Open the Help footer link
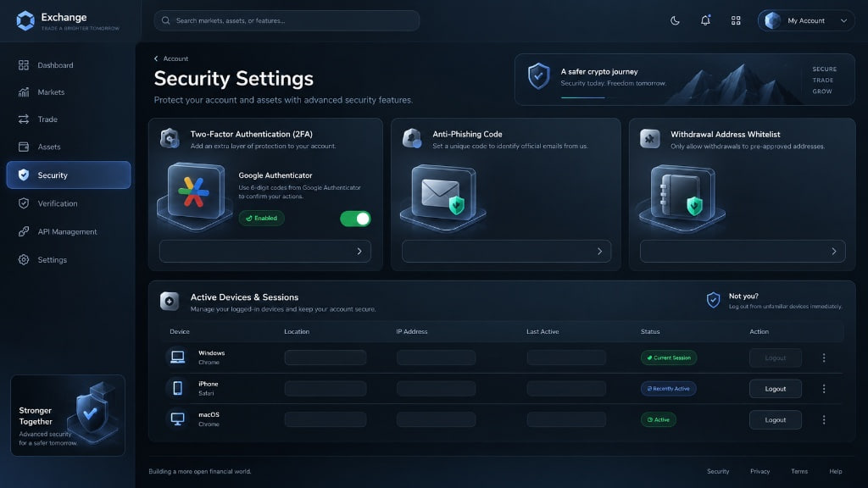 coord(836,471)
